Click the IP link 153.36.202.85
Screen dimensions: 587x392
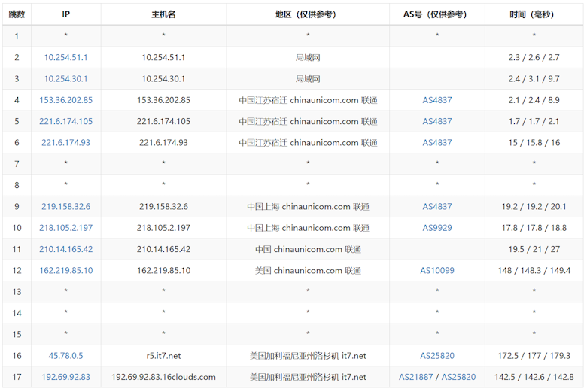[65, 100]
